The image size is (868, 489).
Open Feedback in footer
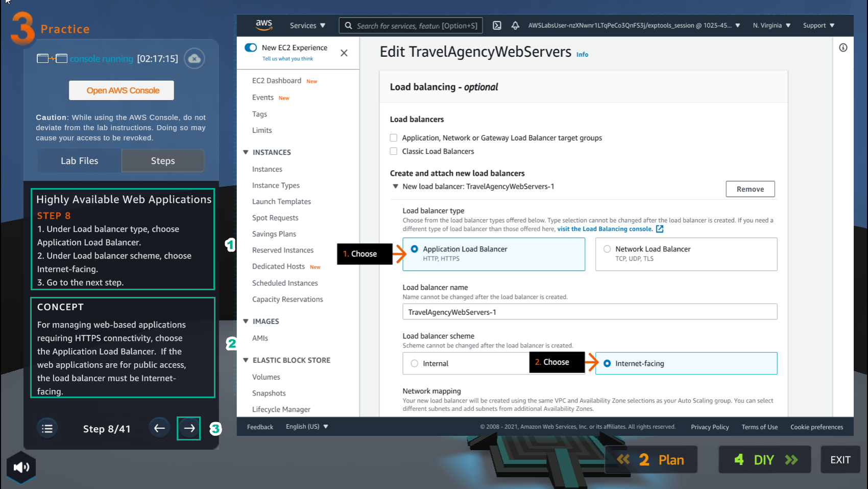[x=260, y=427]
